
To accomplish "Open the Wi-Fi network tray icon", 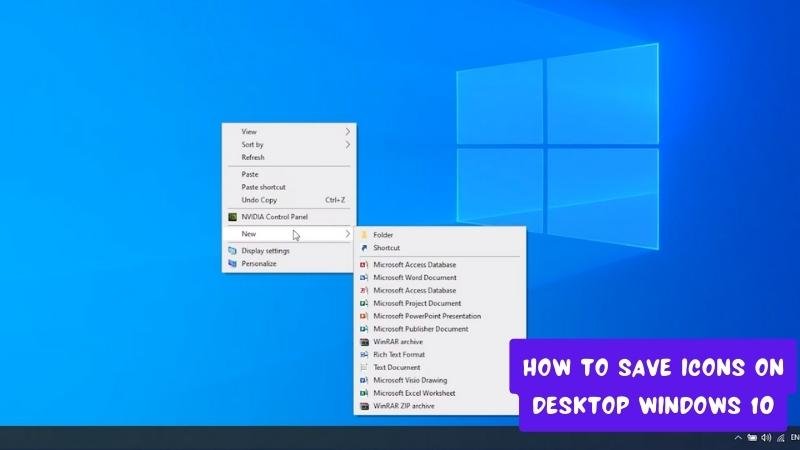I will [781, 438].
